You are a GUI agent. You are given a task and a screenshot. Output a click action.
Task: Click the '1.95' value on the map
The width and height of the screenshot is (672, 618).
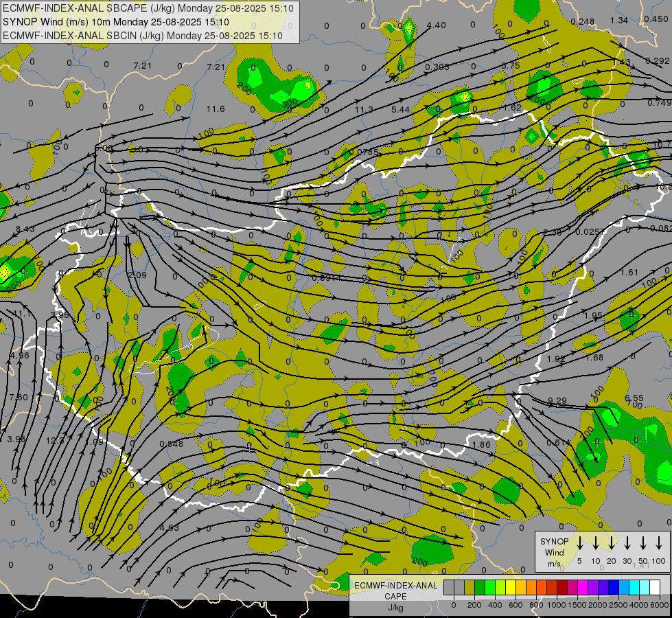pyautogui.click(x=593, y=316)
